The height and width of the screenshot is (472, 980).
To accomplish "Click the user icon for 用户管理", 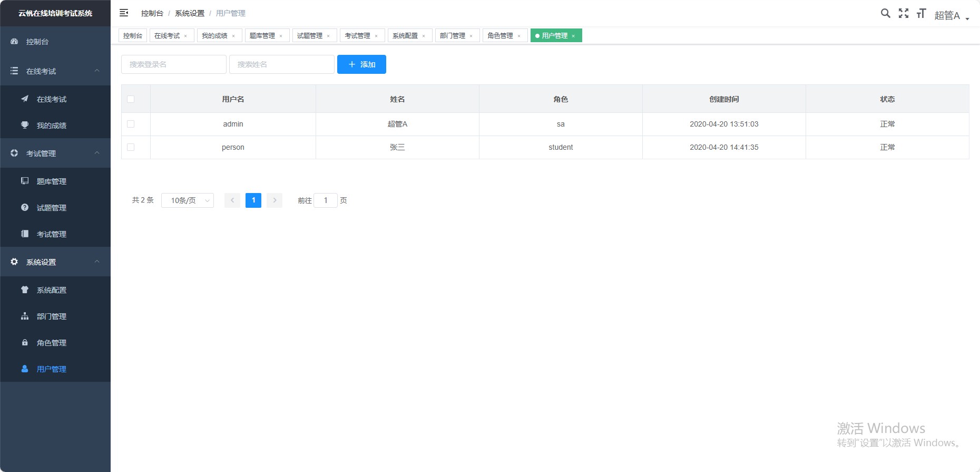I will (x=25, y=369).
